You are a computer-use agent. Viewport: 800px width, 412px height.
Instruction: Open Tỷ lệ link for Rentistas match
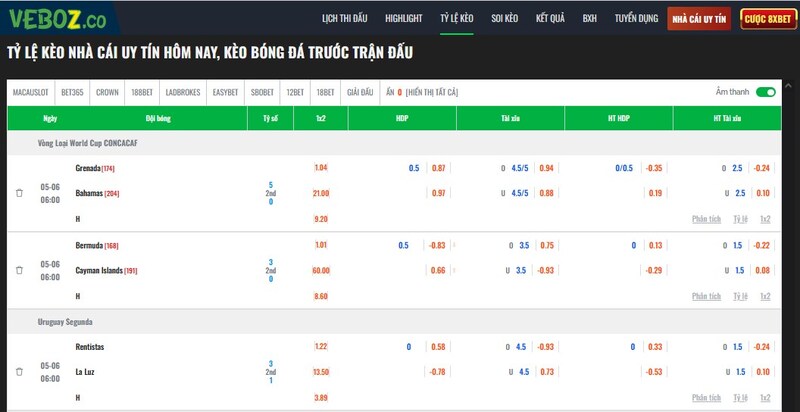(x=740, y=397)
